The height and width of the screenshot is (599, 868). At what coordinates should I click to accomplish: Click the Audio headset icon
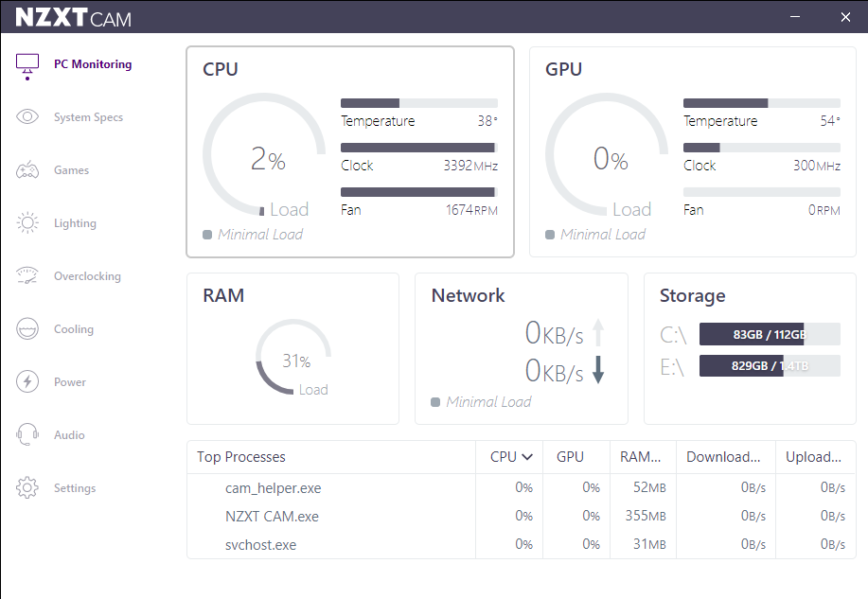point(27,435)
